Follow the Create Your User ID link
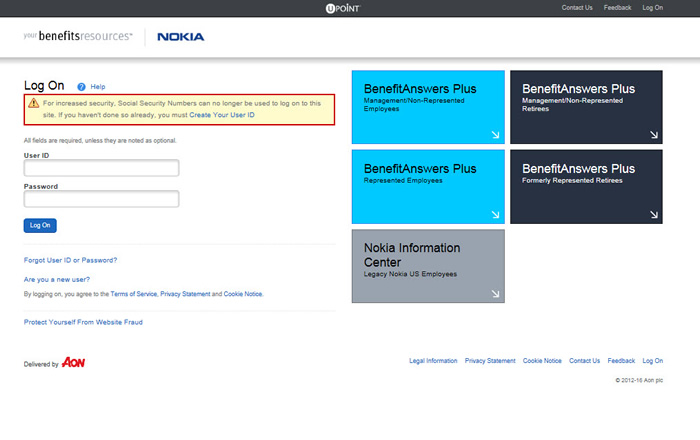 222,115
